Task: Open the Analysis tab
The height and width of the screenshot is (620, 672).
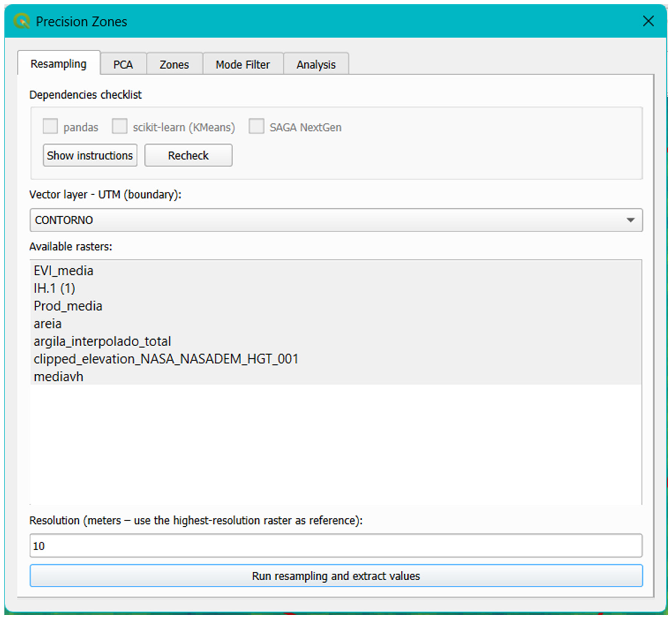Action: pyautogui.click(x=316, y=64)
